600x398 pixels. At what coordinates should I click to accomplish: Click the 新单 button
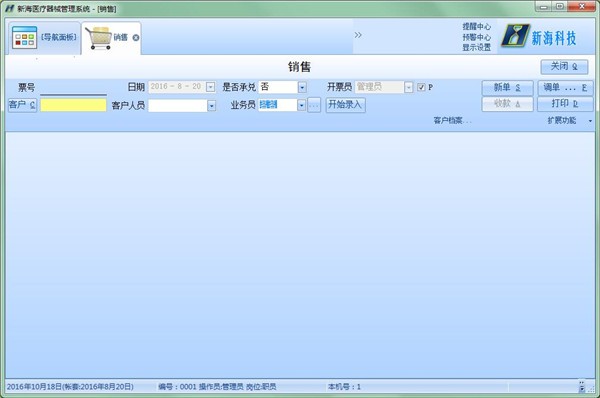(507, 88)
